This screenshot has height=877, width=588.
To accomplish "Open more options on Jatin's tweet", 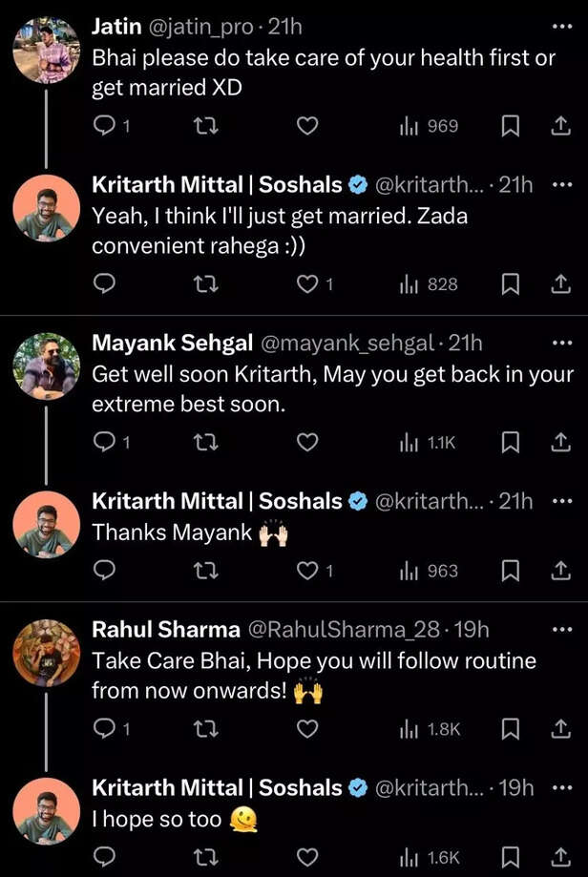I will point(561,27).
